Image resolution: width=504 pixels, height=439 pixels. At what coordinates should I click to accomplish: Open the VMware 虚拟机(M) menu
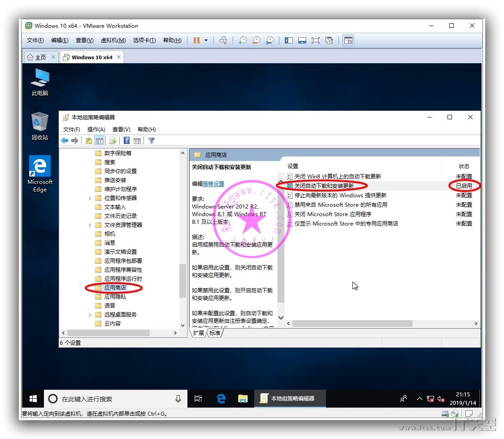113,40
